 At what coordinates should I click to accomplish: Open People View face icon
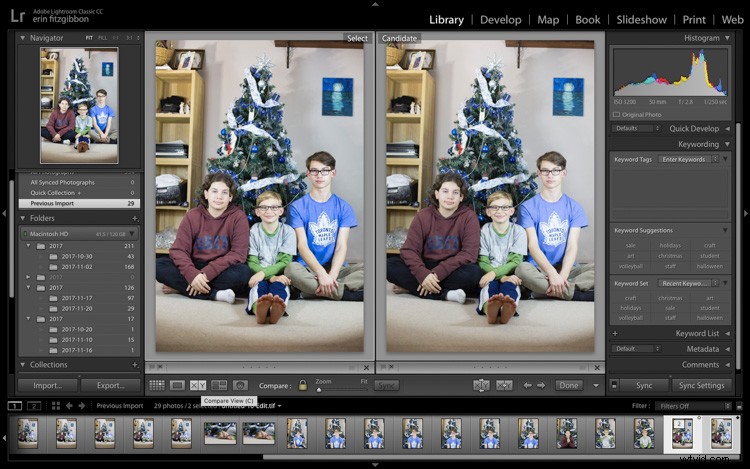(240, 385)
